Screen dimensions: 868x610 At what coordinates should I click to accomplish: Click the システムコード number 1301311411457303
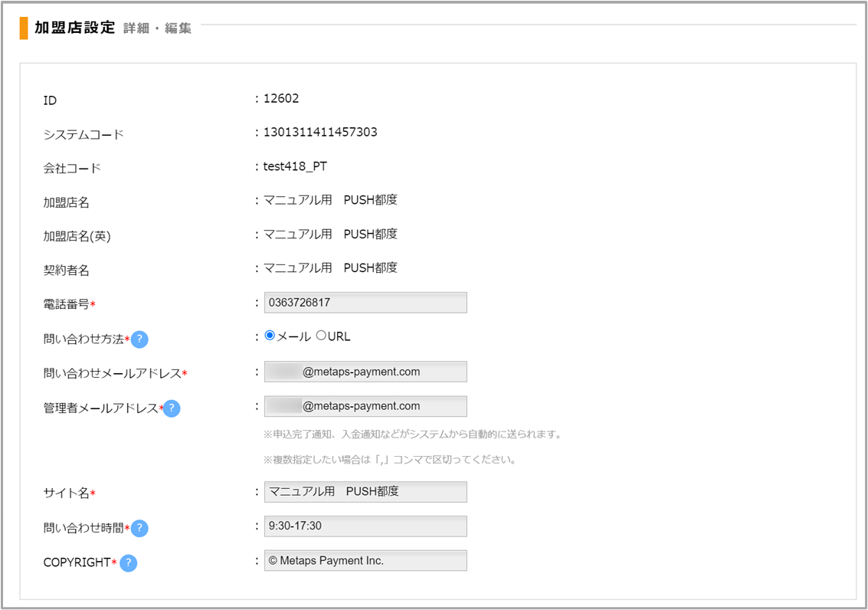pos(319,133)
